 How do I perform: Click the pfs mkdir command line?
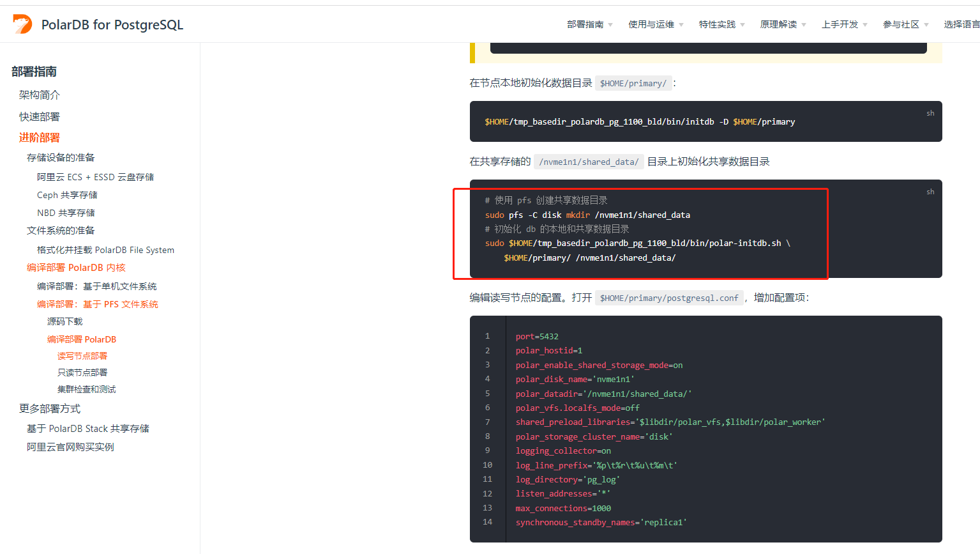(x=587, y=215)
